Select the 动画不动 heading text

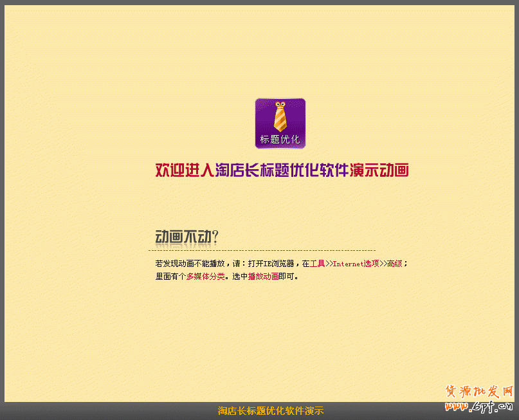(183, 237)
